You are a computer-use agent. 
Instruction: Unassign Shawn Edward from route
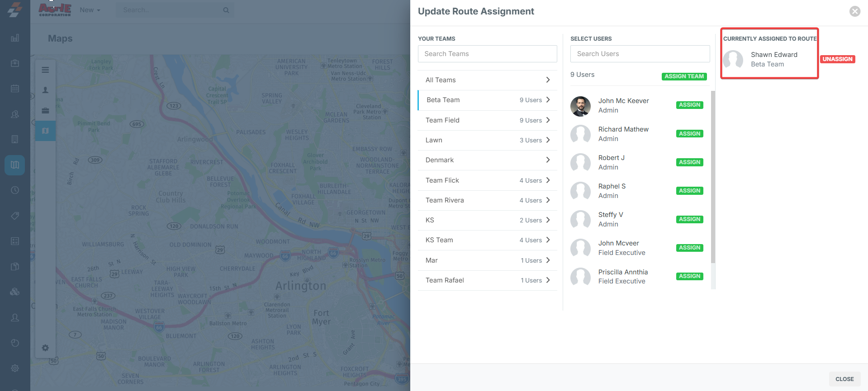pos(837,59)
